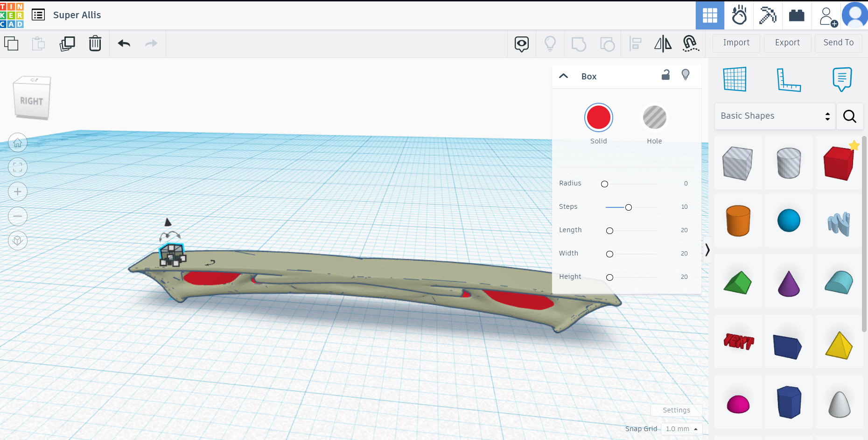Click the Duplicate and repeat icon
The image size is (868, 440).
coord(67,43)
